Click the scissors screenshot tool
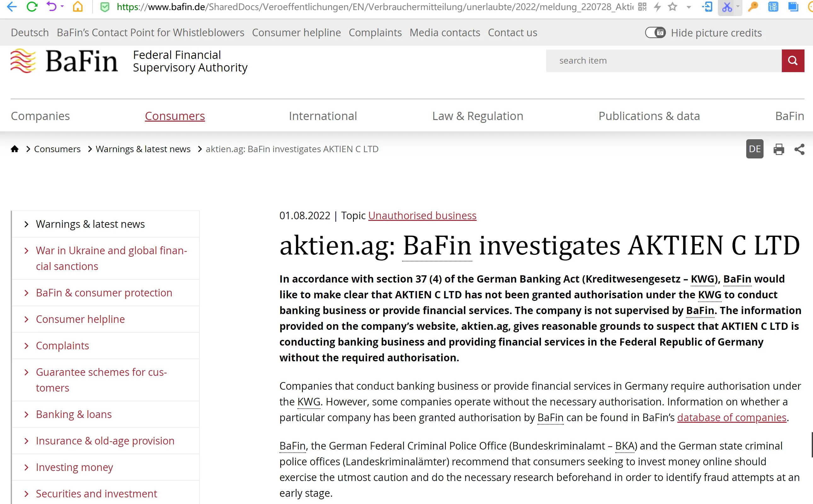The height and width of the screenshot is (504, 813). [x=727, y=7]
